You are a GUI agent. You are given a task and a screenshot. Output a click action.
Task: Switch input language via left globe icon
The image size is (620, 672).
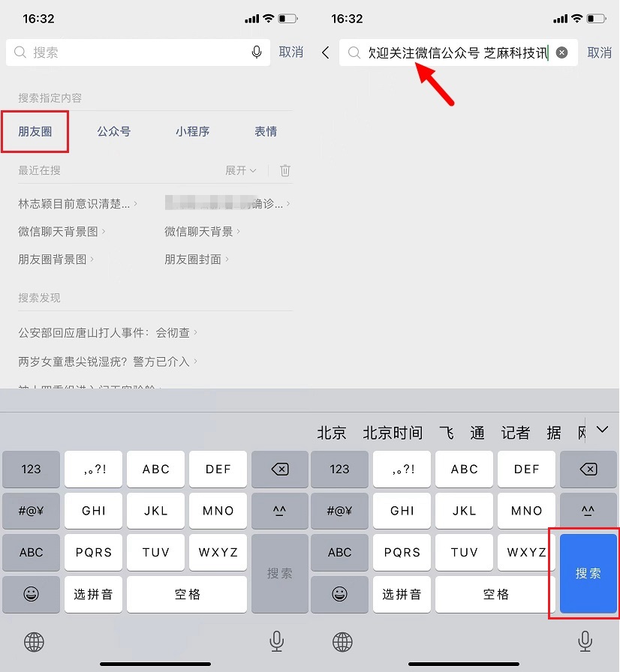[34, 642]
